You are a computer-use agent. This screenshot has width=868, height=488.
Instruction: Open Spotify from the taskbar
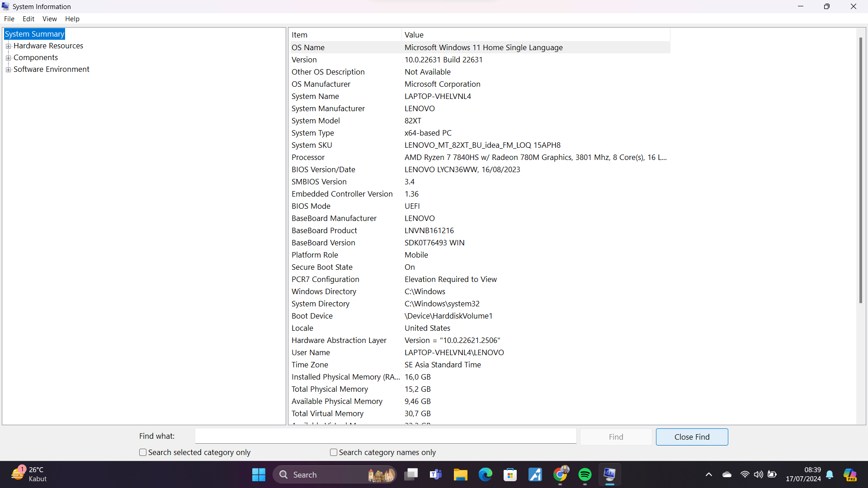(x=585, y=474)
